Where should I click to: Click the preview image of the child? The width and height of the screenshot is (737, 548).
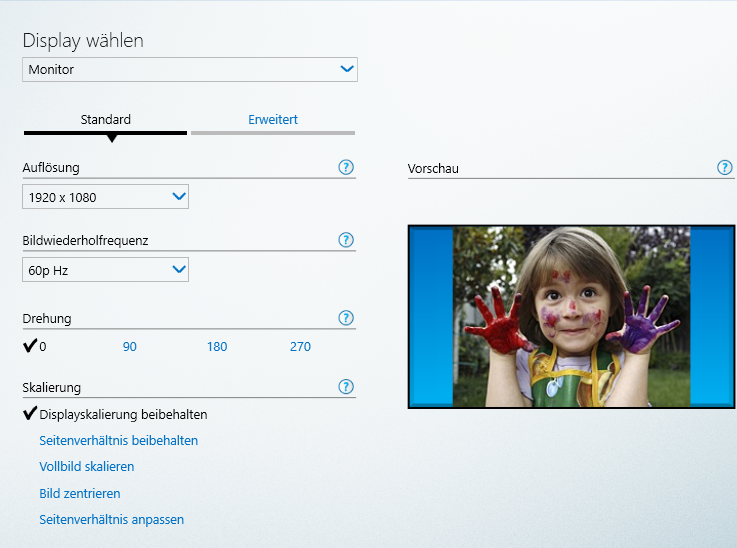point(571,316)
